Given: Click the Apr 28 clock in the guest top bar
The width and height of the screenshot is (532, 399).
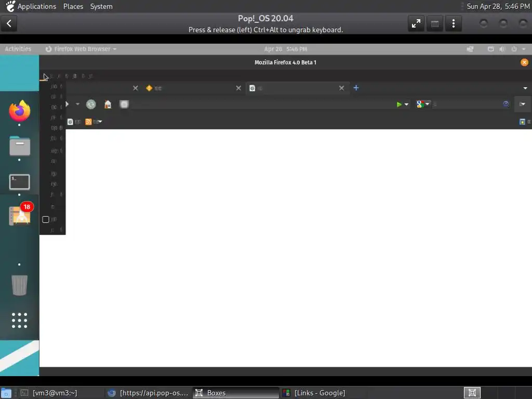Looking at the screenshot, I should pos(286,49).
